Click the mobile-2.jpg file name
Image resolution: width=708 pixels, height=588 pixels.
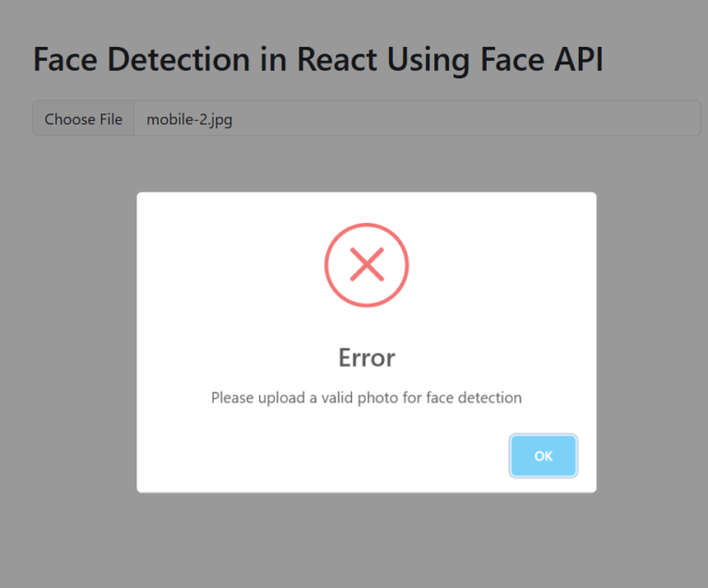189,119
